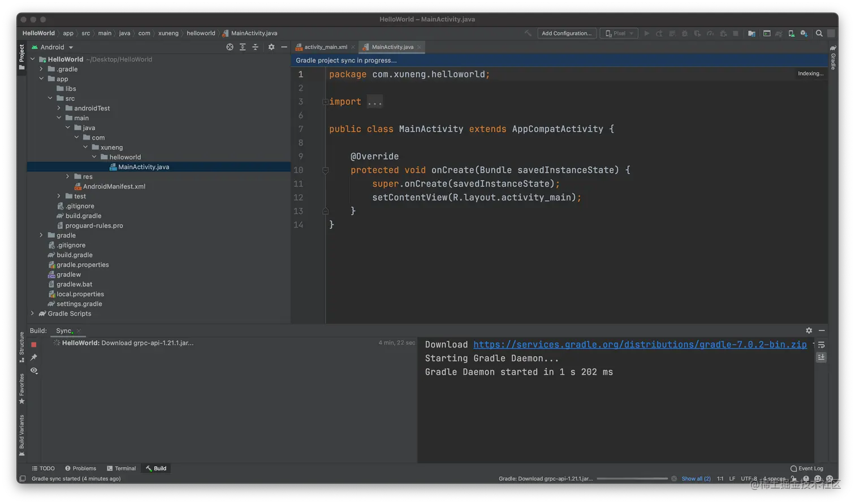Image resolution: width=855 pixels, height=504 pixels.
Task: Expand Gradle Scripts node
Action: click(32, 314)
